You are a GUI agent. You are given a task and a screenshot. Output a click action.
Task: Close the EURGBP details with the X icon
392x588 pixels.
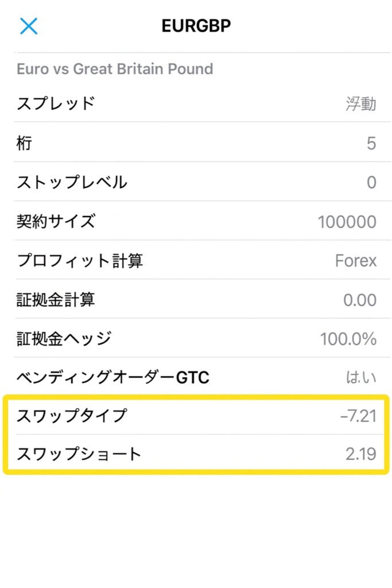(x=29, y=26)
